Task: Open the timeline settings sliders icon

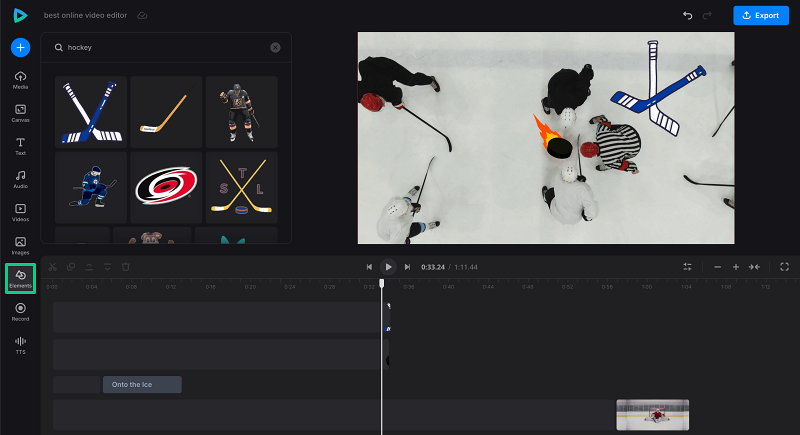Action: pos(687,267)
